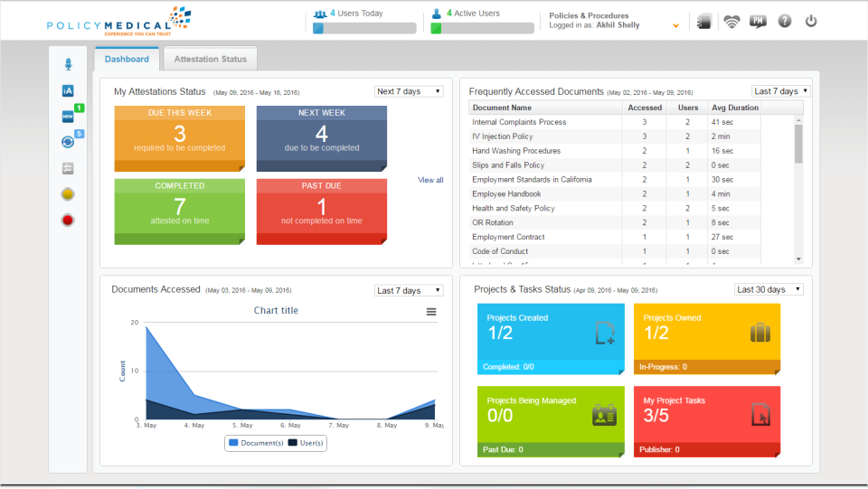This screenshot has height=489, width=868.
Task: Click the refresh icon with badge 5
Action: click(x=68, y=142)
